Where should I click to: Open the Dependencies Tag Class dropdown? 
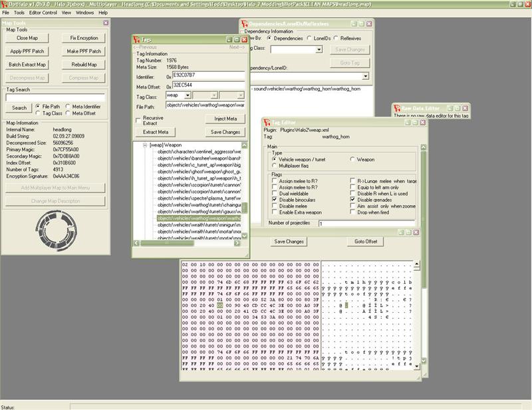coord(319,50)
